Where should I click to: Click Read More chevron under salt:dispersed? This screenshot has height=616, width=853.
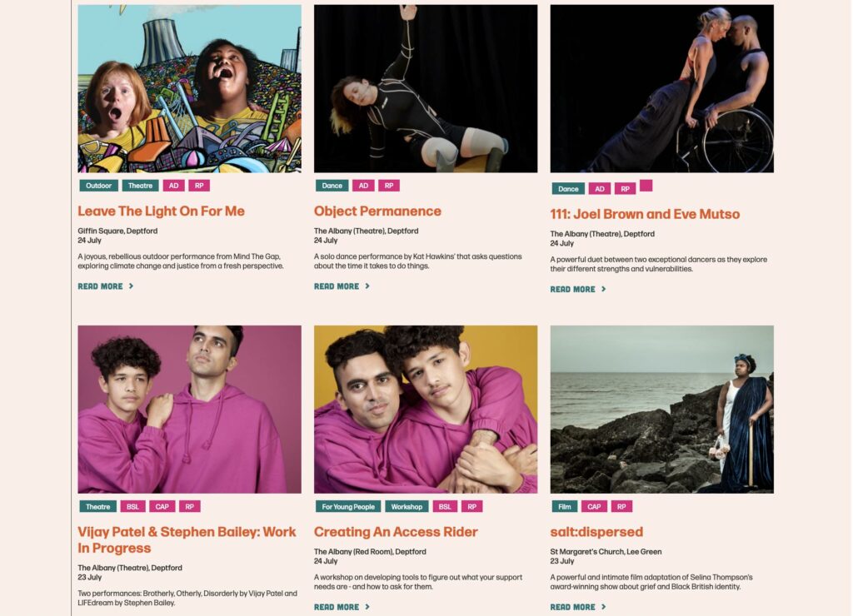click(x=603, y=607)
